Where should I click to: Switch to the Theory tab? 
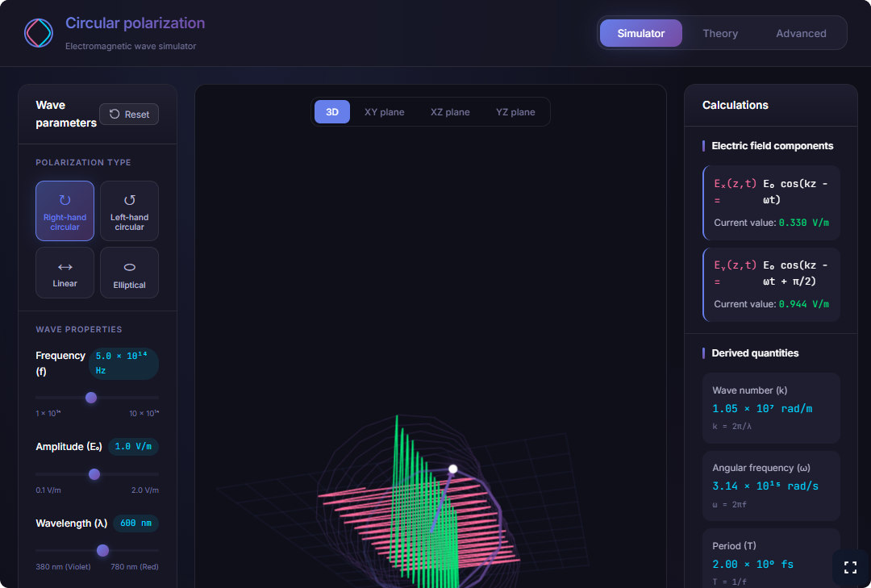[x=720, y=33]
